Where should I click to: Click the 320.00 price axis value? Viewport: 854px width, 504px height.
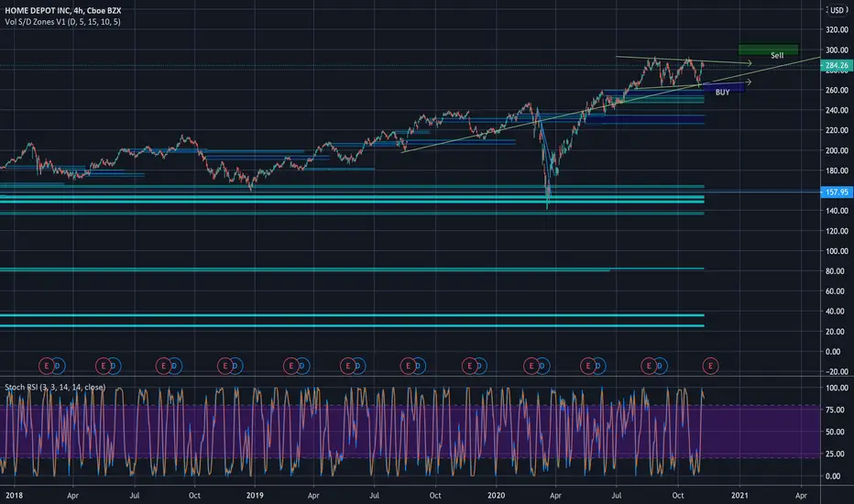[x=837, y=30]
